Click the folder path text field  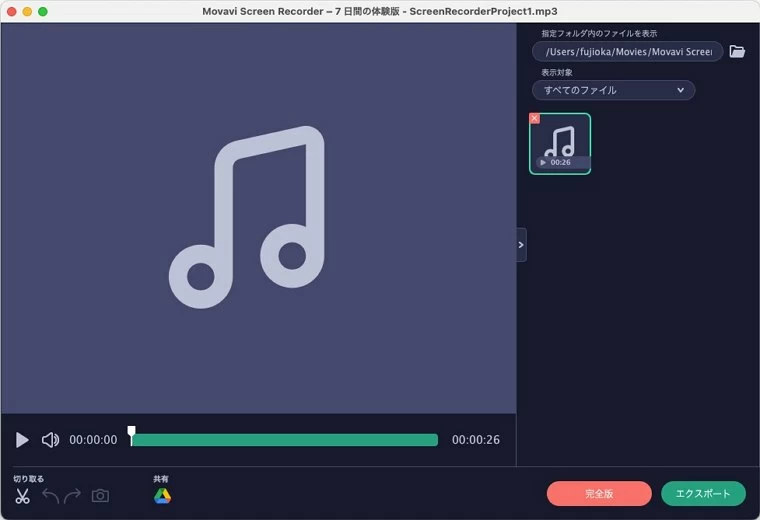tap(627, 52)
